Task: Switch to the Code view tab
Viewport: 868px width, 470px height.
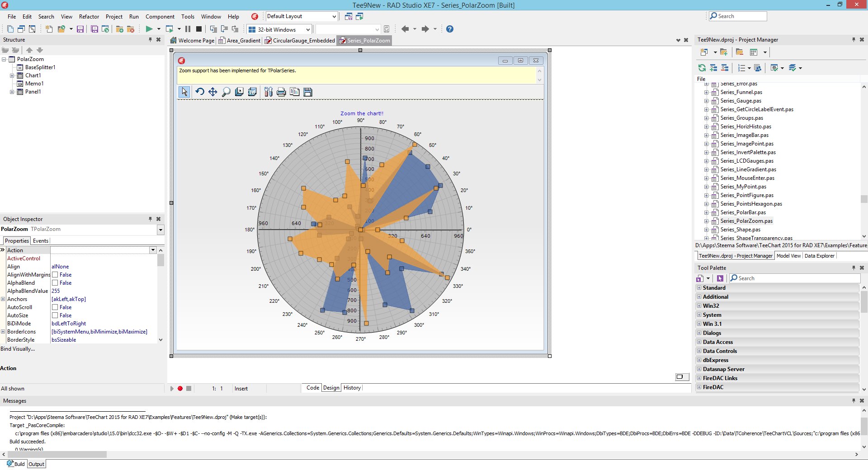Action: [x=312, y=388]
